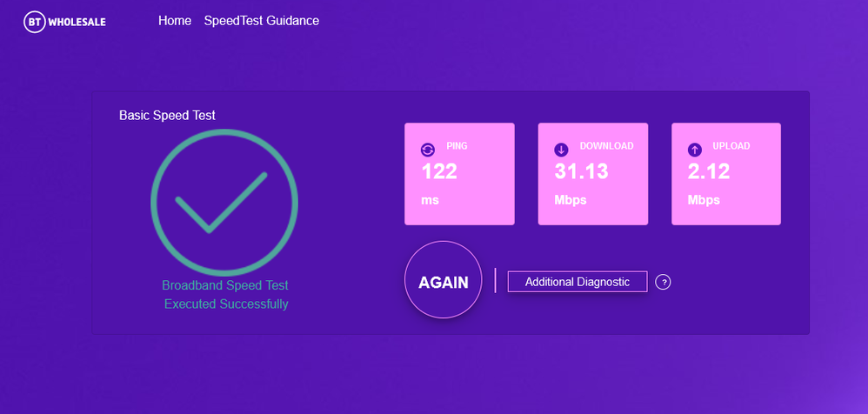Select the 122 ping value
The width and height of the screenshot is (868, 414).
coord(439,172)
